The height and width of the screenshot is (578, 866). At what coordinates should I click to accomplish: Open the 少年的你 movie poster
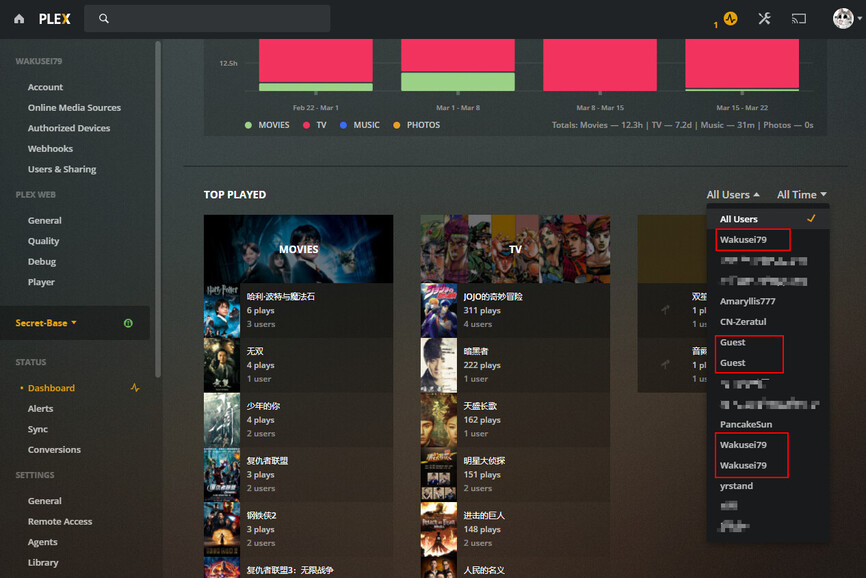[x=222, y=420]
